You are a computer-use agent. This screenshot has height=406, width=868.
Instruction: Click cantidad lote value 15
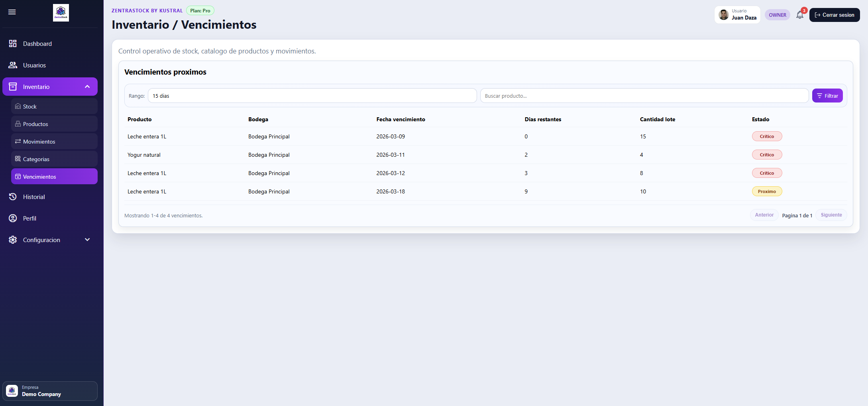click(643, 136)
